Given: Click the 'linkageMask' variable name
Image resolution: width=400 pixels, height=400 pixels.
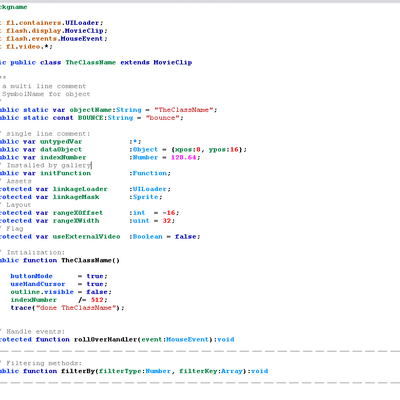Looking at the screenshot, I should click(x=76, y=197).
